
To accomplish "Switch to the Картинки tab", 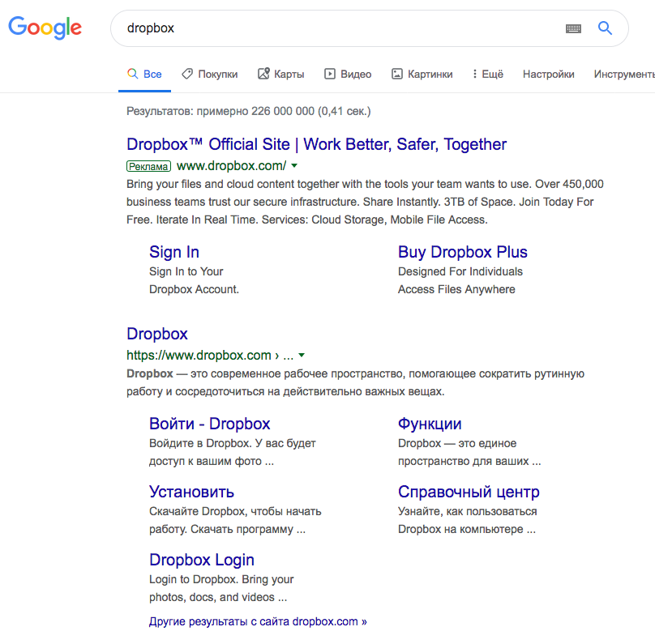I will [422, 74].
